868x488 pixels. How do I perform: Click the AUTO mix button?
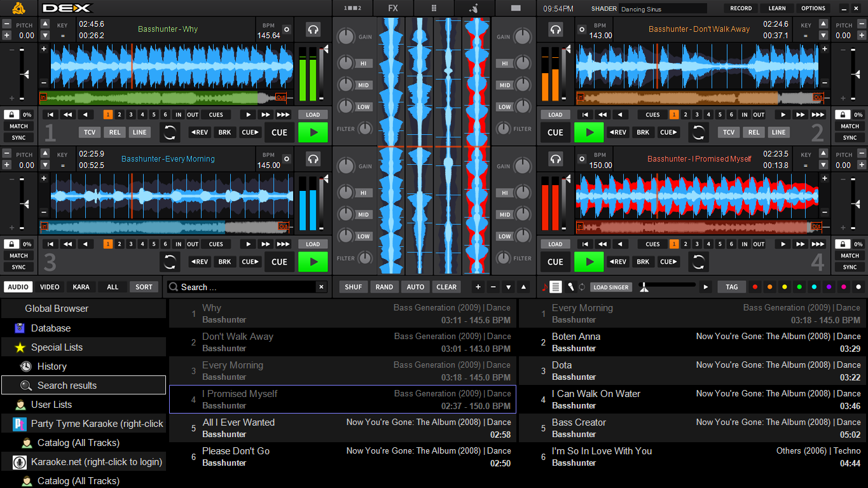(x=415, y=287)
